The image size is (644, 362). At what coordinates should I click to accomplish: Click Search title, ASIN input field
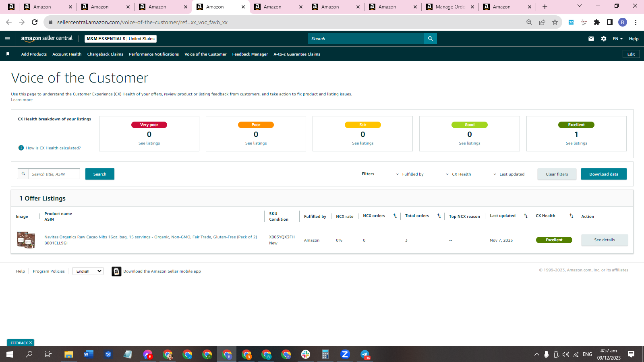(x=54, y=174)
